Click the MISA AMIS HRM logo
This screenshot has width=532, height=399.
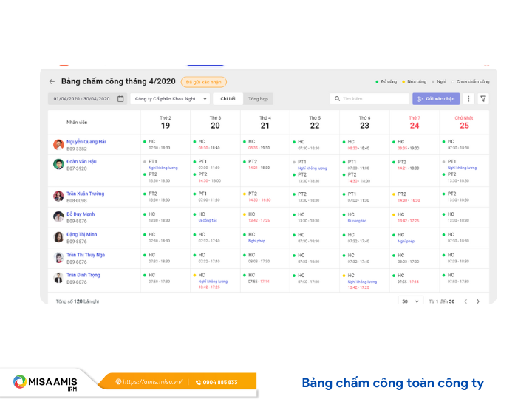point(46,382)
